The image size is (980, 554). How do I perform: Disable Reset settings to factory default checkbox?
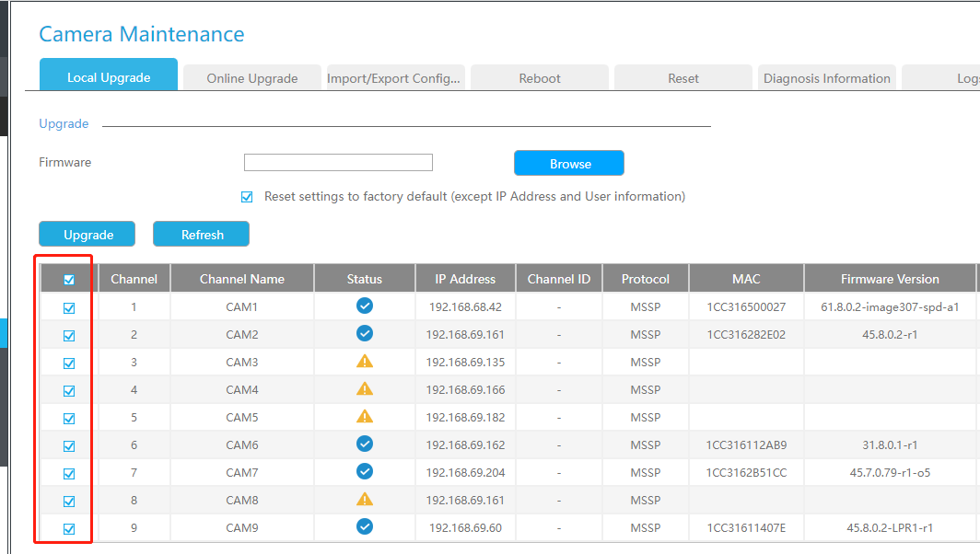click(x=247, y=197)
